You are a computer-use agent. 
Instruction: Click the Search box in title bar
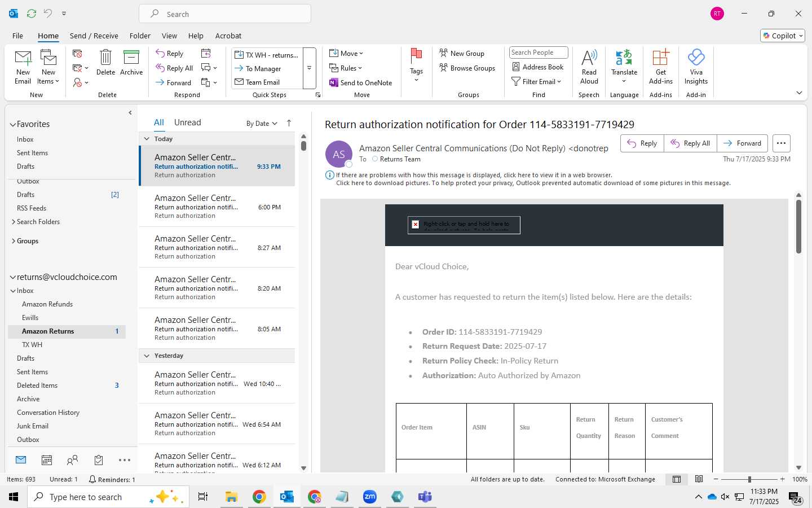(225, 14)
